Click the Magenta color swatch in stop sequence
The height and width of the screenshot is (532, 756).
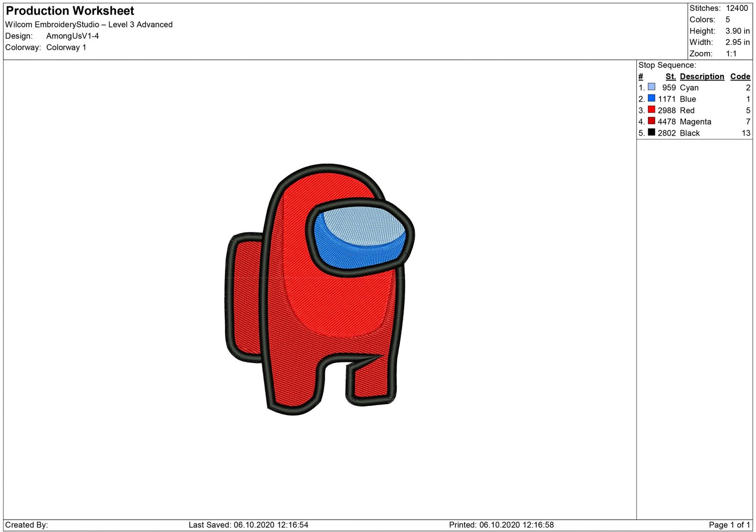651,121
